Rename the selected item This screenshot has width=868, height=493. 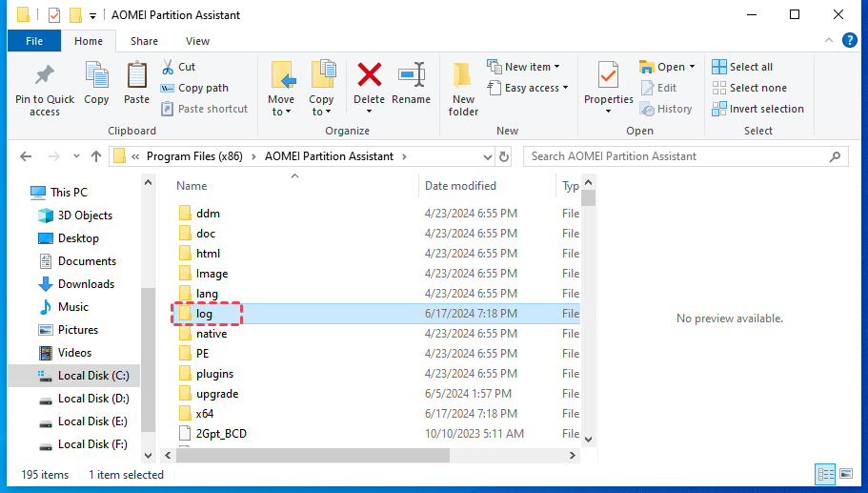[x=411, y=83]
